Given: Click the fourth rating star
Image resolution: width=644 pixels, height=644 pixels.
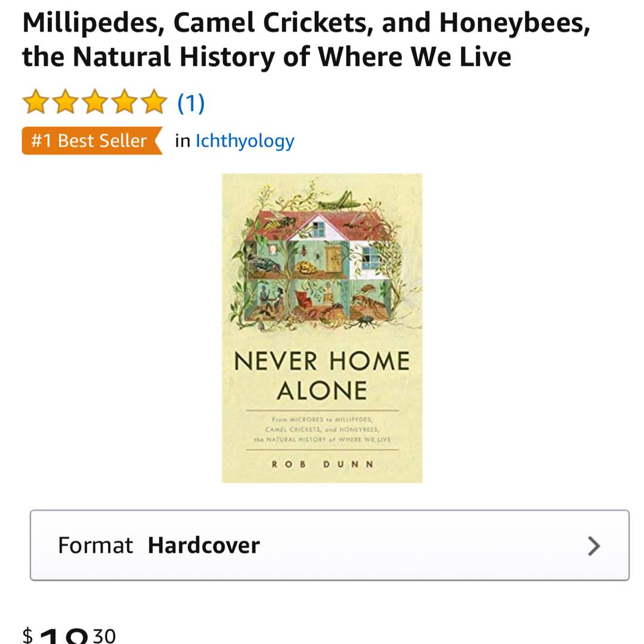Looking at the screenshot, I should 125,102.
